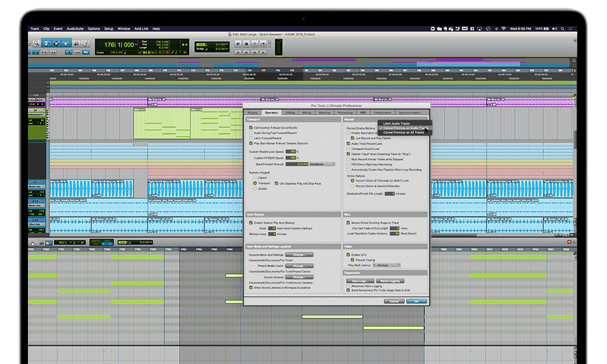607x364 pixels.
Task: Click the volume icon in menu bar
Action: [x=554, y=29]
